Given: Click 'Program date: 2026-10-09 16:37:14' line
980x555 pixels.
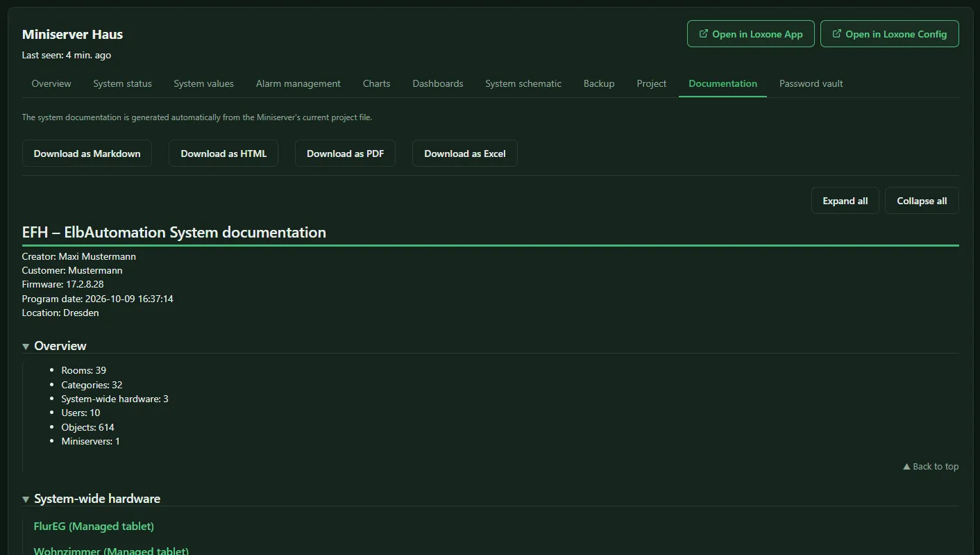Looking at the screenshot, I should click(x=98, y=299).
